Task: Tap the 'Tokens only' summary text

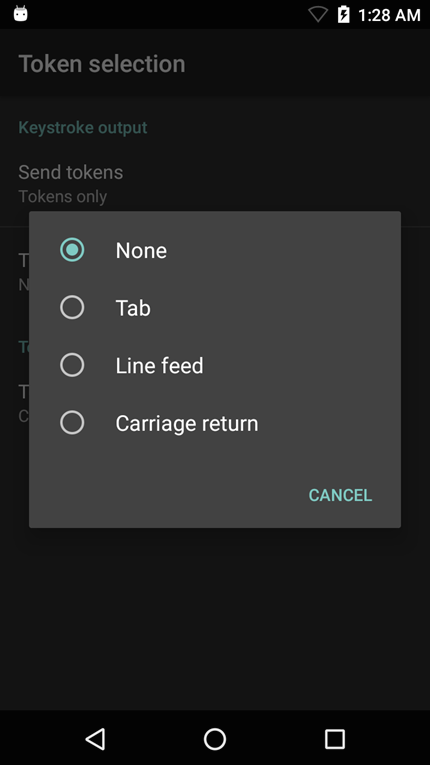Action: tap(62, 197)
